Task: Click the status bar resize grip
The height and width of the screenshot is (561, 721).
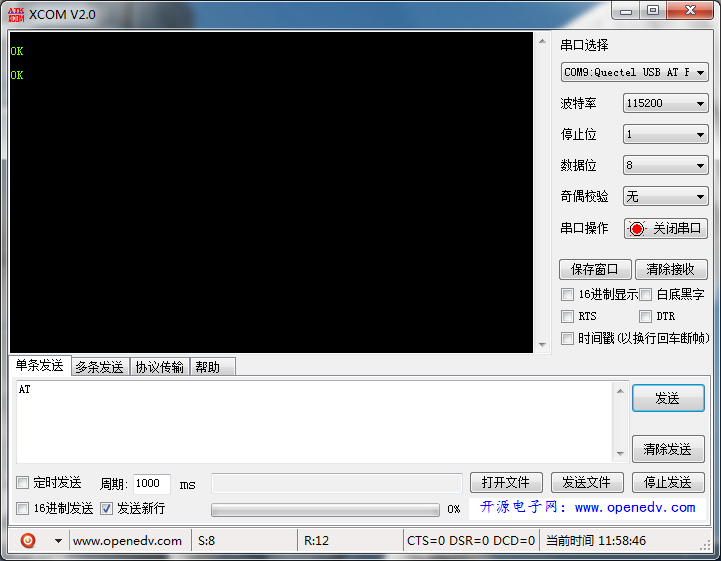Action: (705, 545)
